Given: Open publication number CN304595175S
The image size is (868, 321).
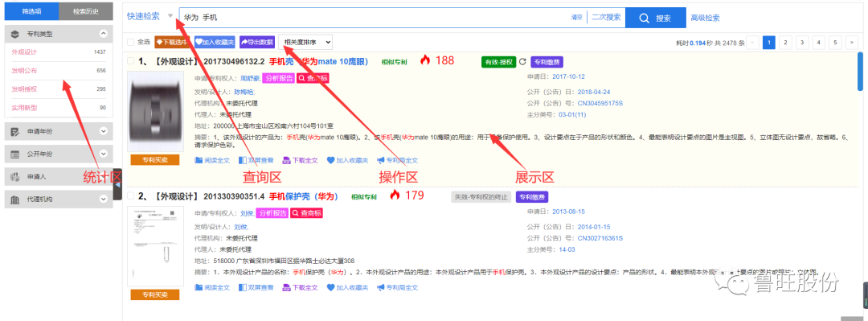Looking at the screenshot, I should coord(600,103).
